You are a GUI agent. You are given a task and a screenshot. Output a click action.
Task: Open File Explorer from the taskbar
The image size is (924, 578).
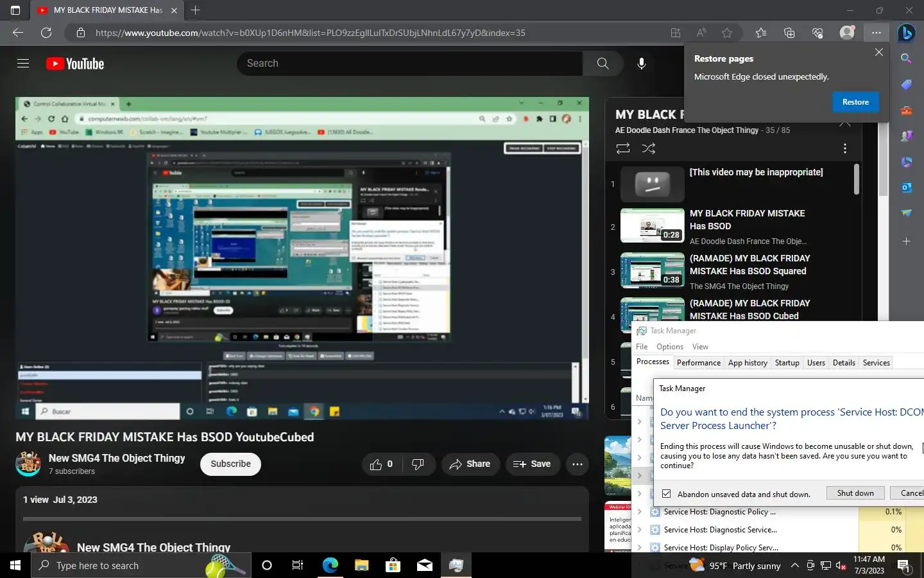(362, 565)
